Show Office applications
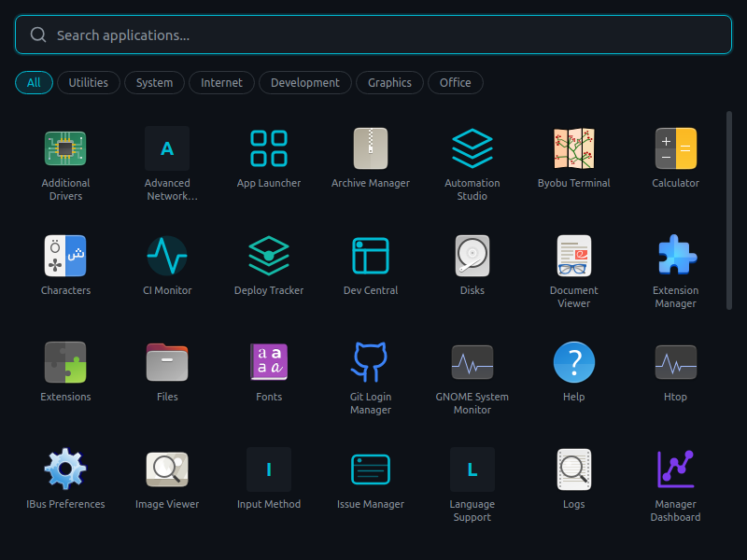This screenshot has width=747, height=560. coord(456,83)
